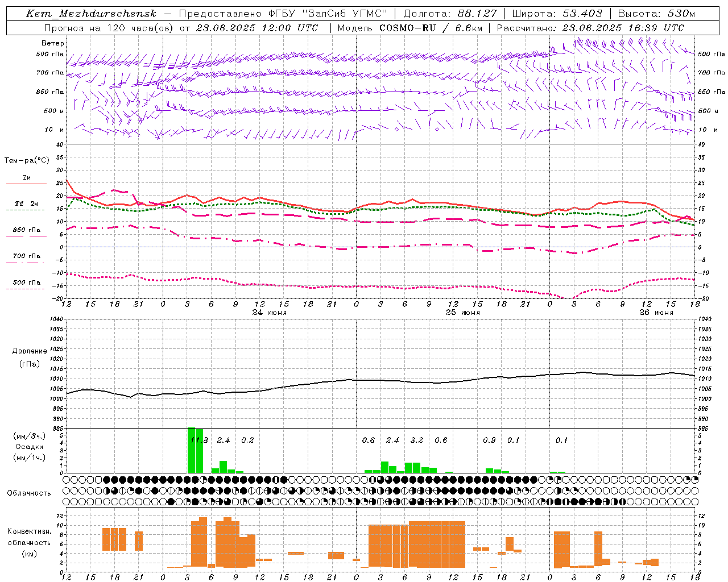Select the model name "COSMO-RU / 6.6км"
Viewport: 728px width, 582px height.
pos(431,28)
